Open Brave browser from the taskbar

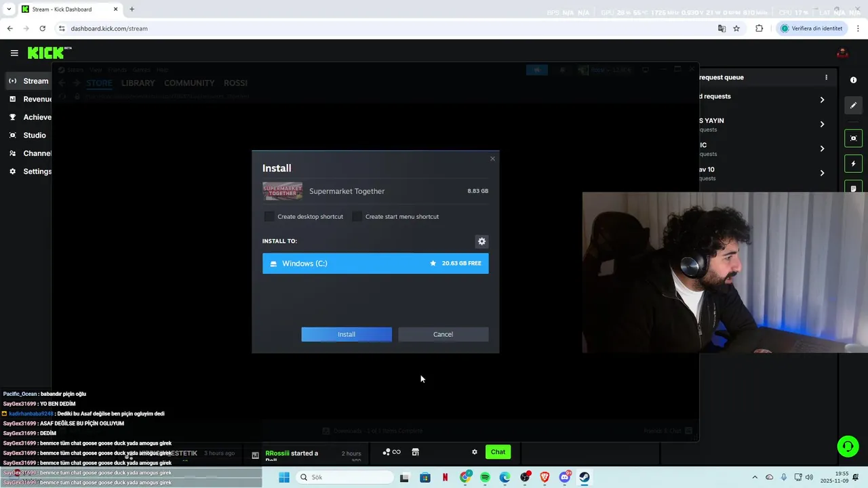(x=545, y=477)
